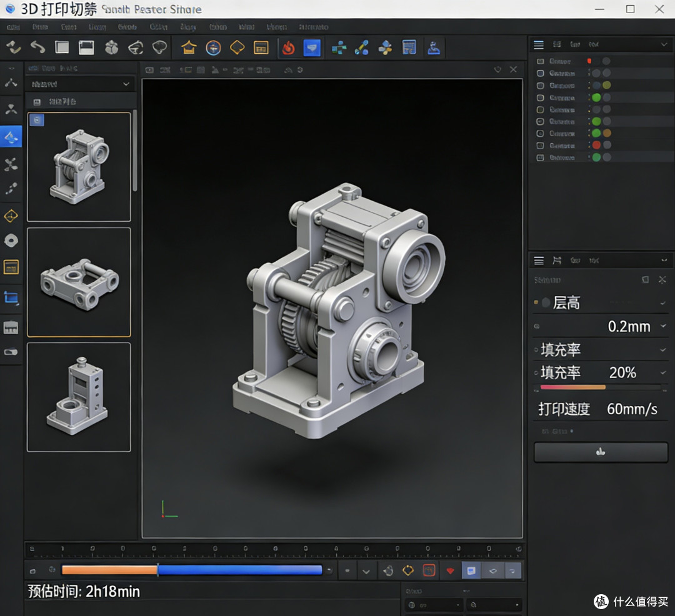Click the green status dot in bottom layer row
675x616 pixels.
click(596, 157)
